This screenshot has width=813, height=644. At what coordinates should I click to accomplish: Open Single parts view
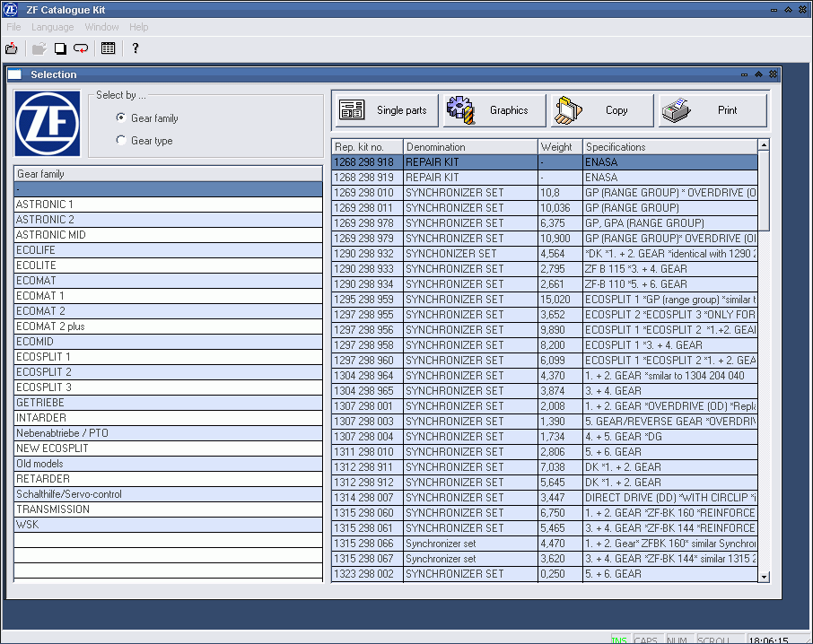(x=386, y=110)
